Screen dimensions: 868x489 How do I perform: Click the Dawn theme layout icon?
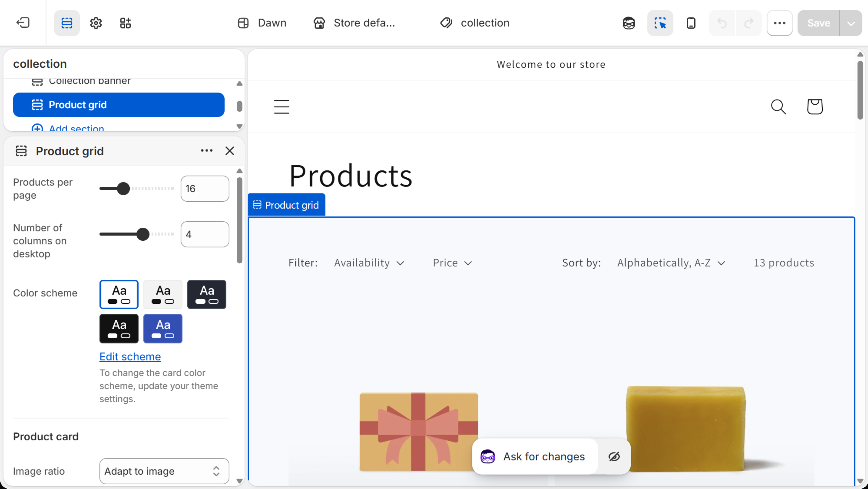coord(243,23)
